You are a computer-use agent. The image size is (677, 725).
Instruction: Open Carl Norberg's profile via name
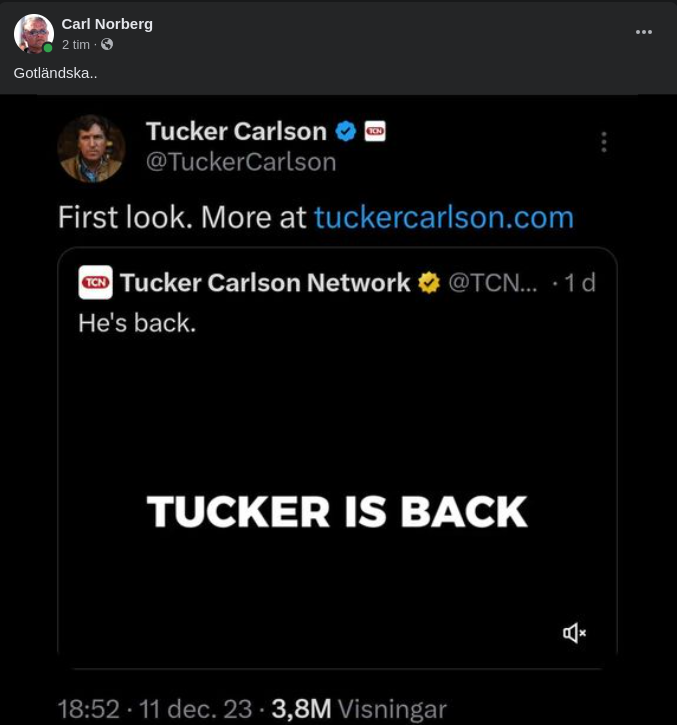point(107,23)
